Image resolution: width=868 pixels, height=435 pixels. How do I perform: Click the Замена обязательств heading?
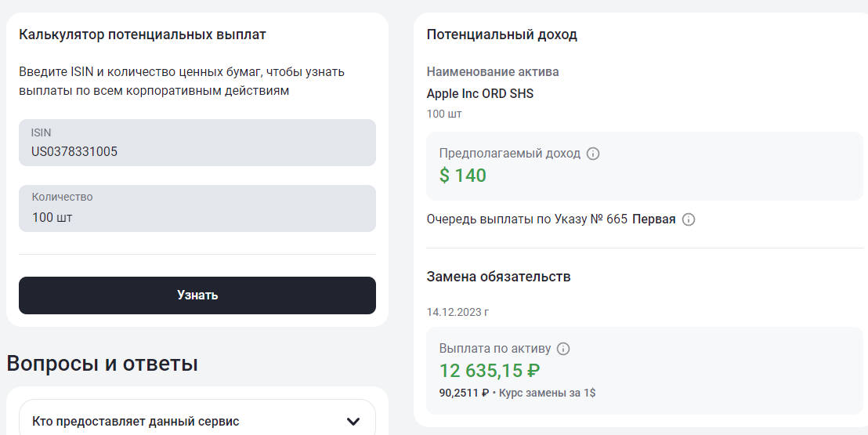click(x=498, y=277)
